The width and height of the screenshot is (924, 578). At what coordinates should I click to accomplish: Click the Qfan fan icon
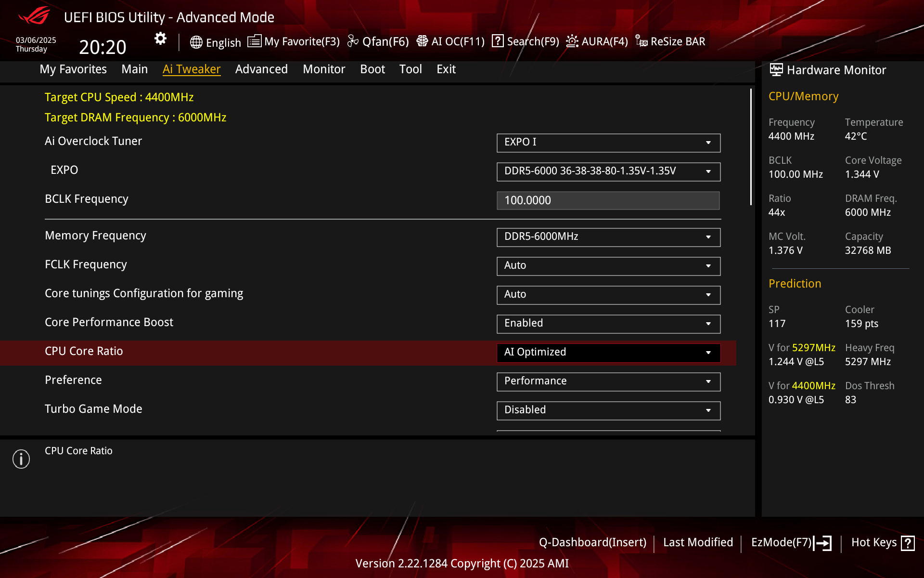[353, 41]
